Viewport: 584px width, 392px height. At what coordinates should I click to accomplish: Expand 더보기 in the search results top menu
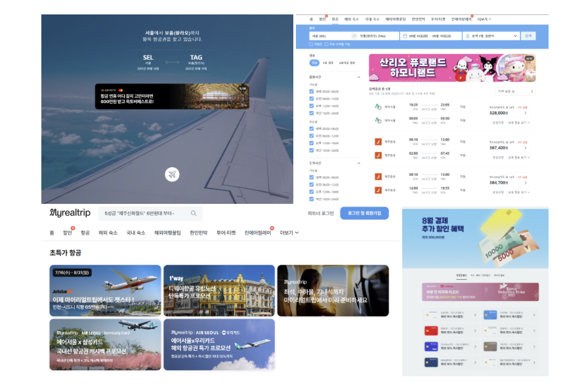(484, 20)
